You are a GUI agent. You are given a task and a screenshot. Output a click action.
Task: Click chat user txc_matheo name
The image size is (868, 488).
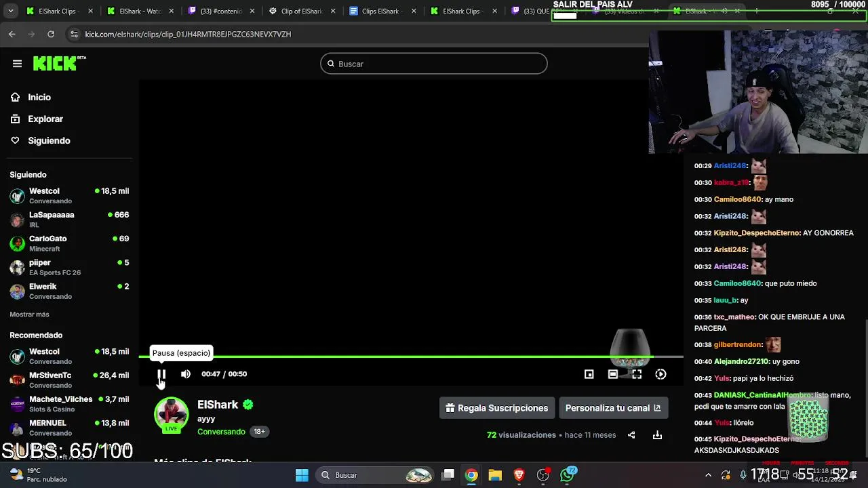tap(734, 317)
